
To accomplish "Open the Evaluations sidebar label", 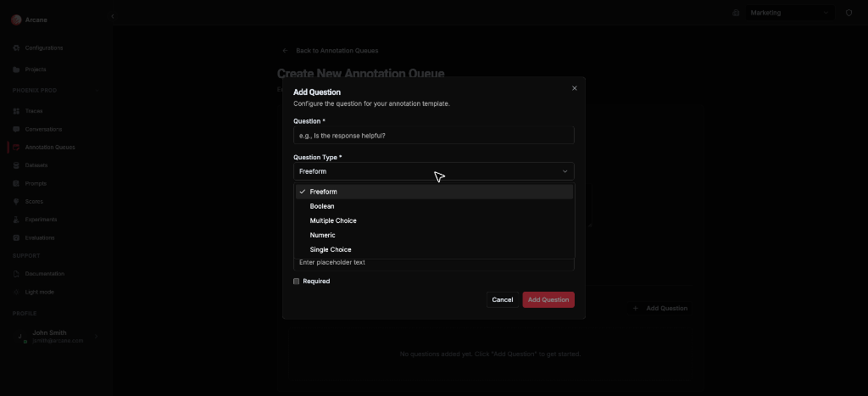I will (40, 238).
